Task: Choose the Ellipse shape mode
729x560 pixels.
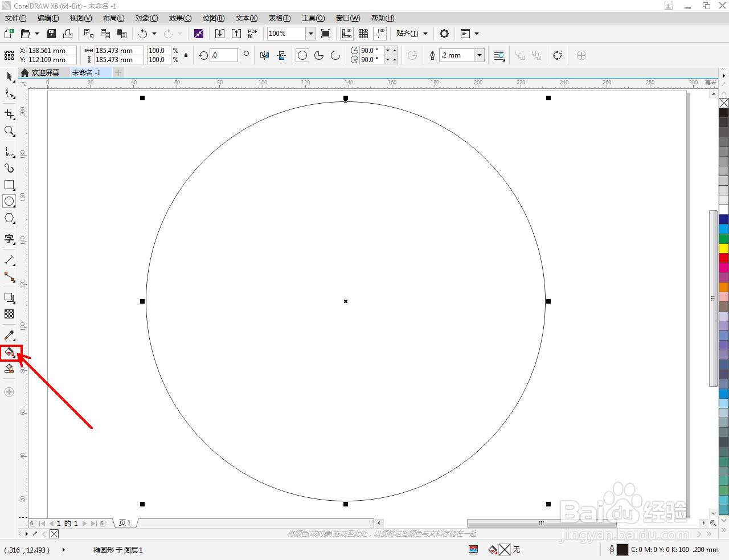Action: [302, 55]
